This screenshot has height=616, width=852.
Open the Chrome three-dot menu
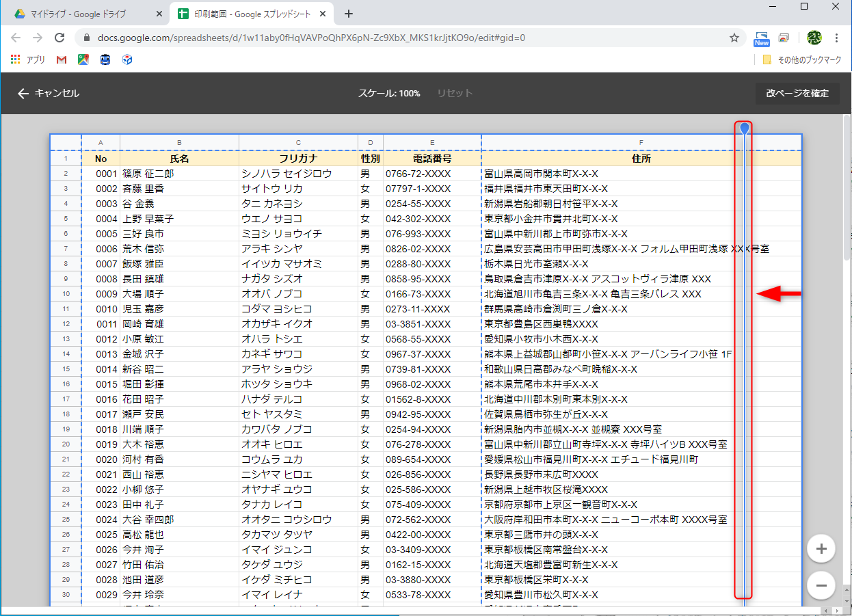(x=837, y=38)
